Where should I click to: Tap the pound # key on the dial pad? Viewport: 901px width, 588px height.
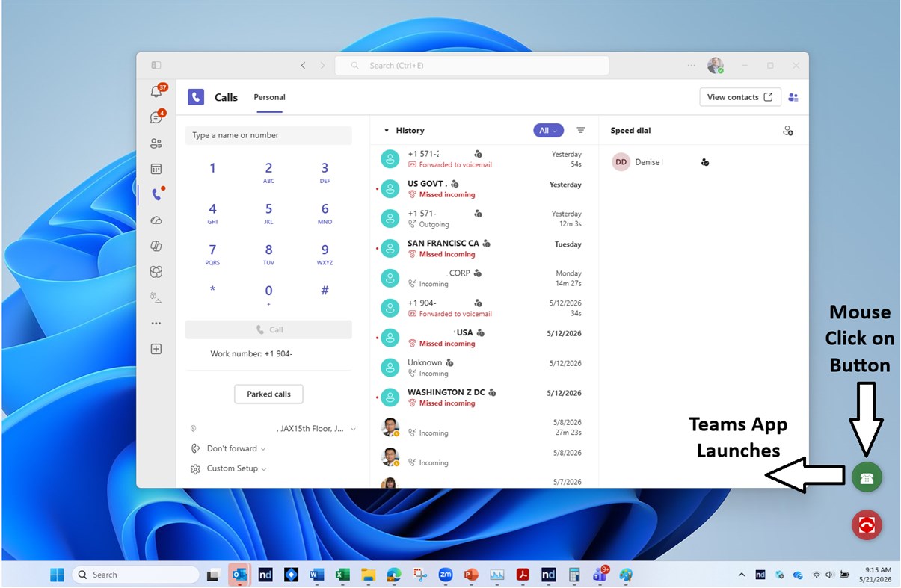[325, 290]
